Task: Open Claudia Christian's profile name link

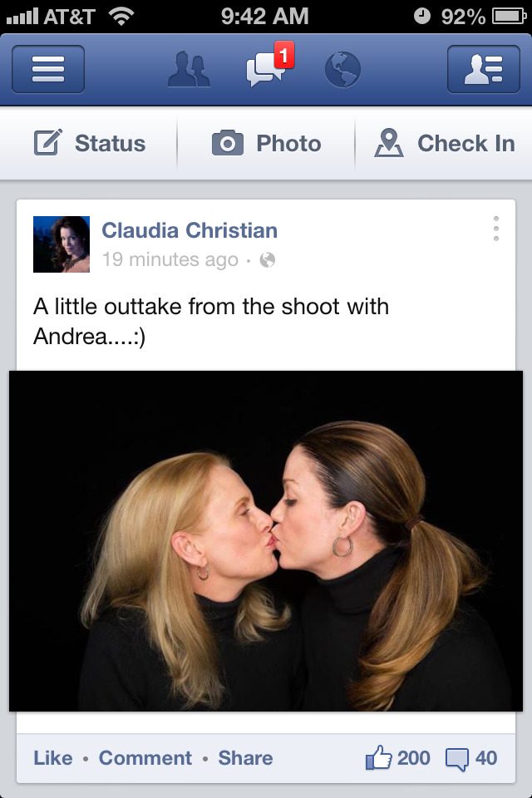Action: [x=190, y=230]
